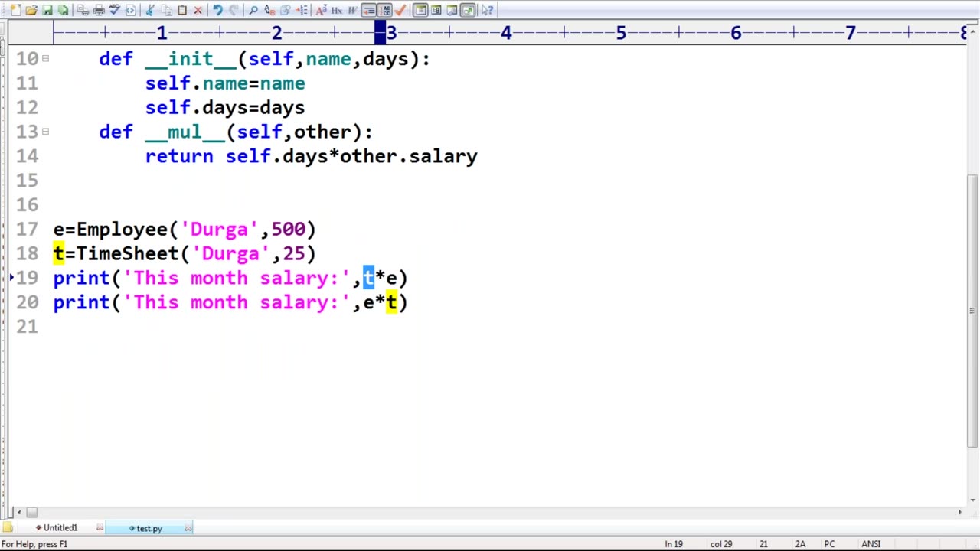Click the New document icon
This screenshot has height=551, width=980.
point(15,10)
